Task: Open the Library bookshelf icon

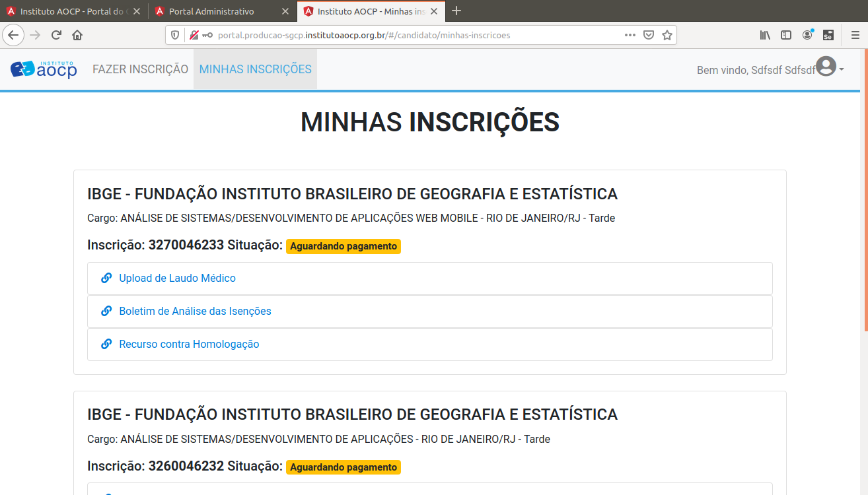Action: (765, 35)
